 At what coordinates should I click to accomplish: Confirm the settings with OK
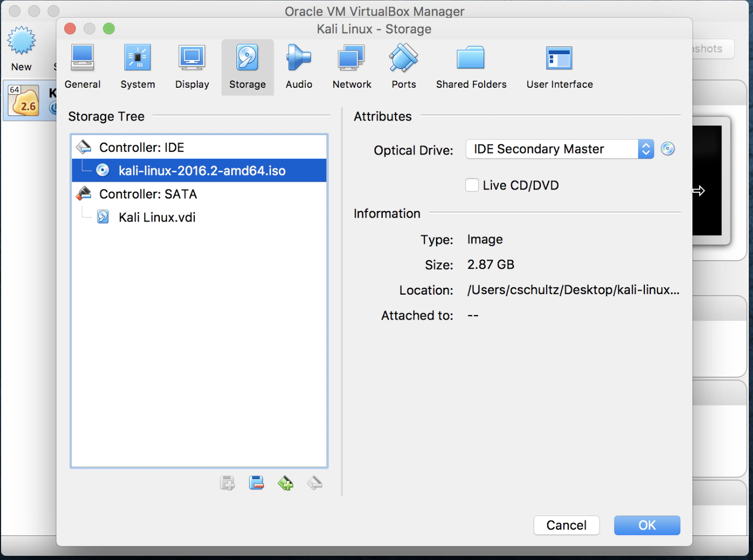point(647,525)
